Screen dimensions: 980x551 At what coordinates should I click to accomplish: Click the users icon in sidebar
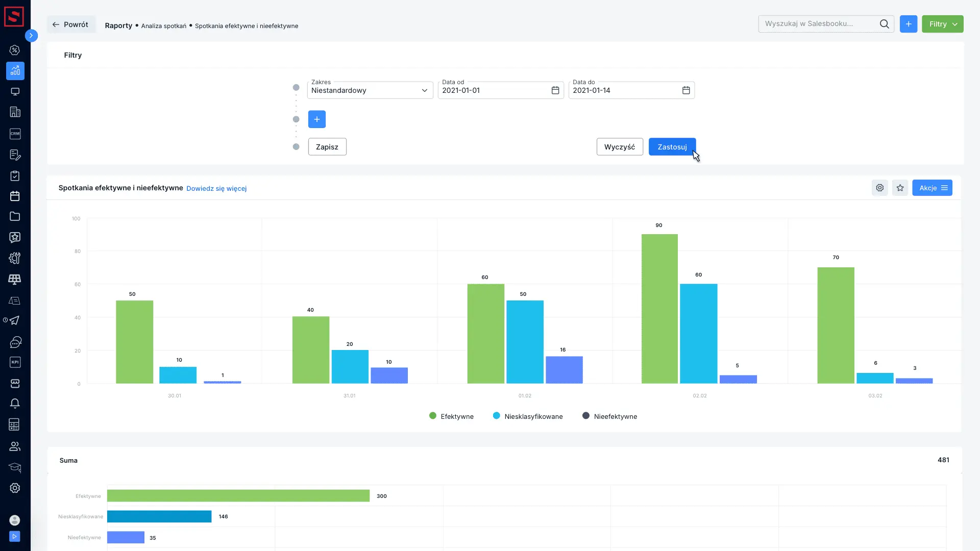(15, 446)
